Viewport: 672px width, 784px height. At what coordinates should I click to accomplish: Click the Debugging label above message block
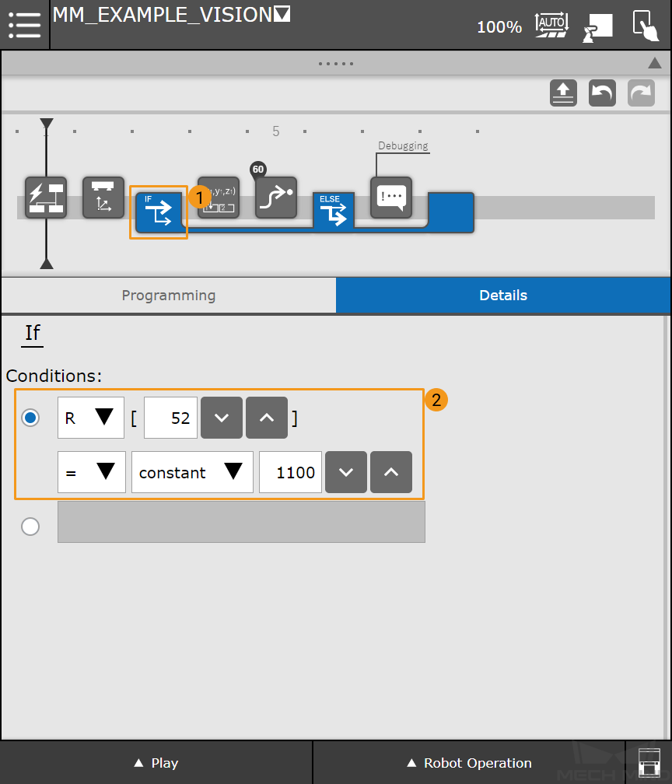coord(403,145)
